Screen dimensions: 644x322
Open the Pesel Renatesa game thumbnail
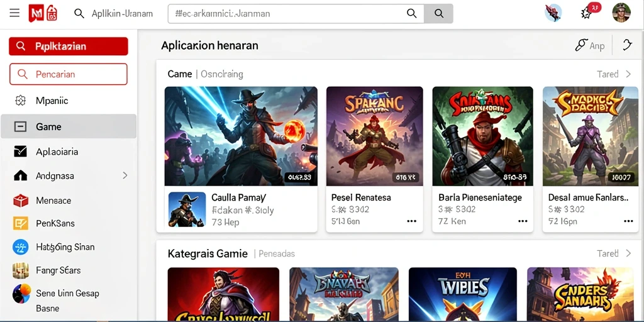[x=375, y=136]
